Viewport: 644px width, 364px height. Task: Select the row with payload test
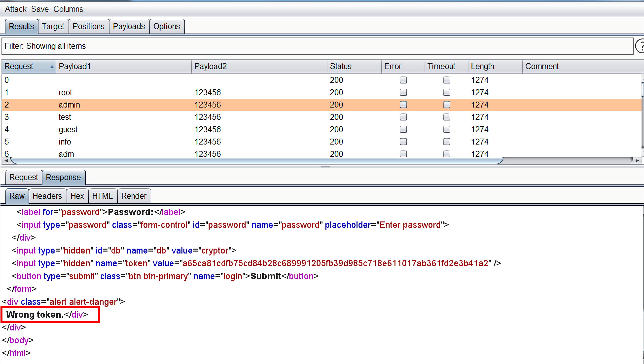(322, 117)
